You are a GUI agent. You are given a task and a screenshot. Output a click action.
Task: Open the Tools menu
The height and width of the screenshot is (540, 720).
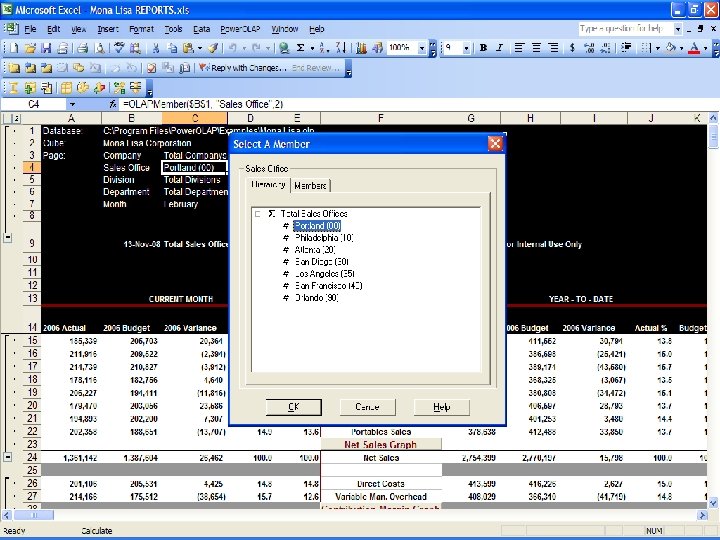tap(173, 29)
